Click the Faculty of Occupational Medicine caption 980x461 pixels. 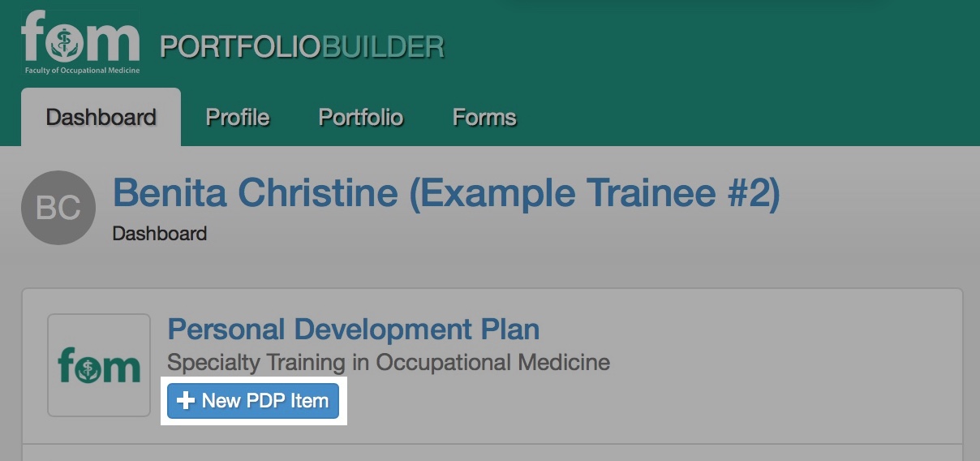(x=82, y=71)
